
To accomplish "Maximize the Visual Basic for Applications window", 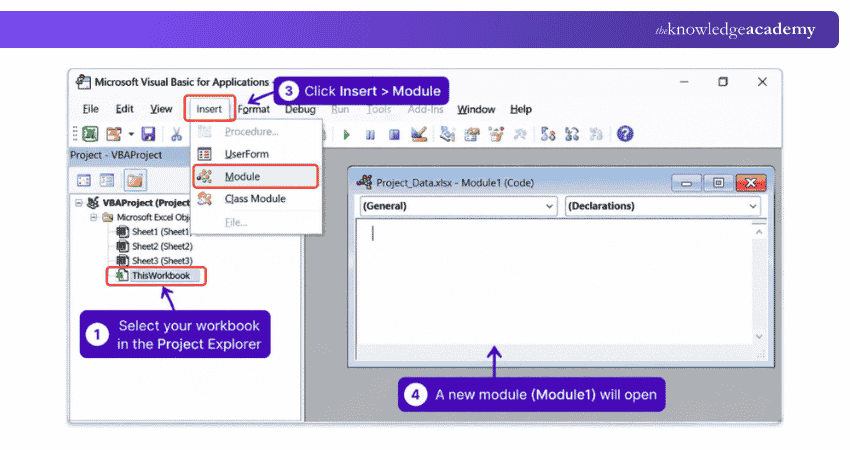I will tap(723, 82).
